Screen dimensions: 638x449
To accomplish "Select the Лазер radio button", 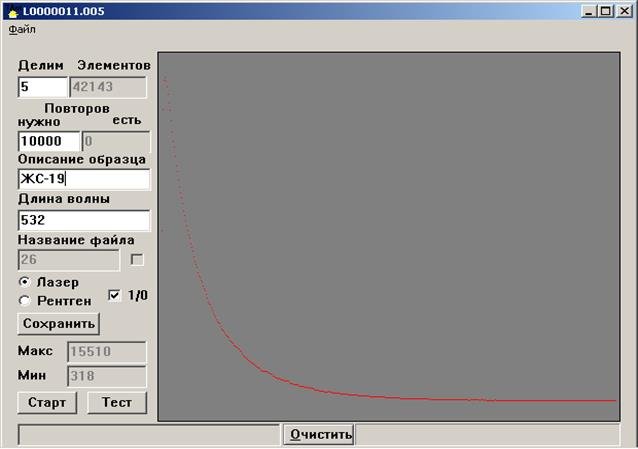I will [x=25, y=282].
